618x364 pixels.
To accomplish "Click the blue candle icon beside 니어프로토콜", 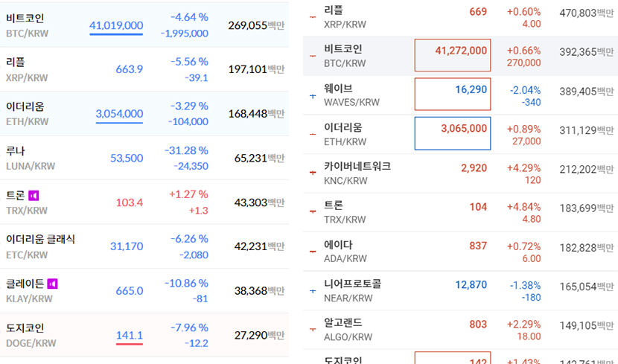I will (313, 290).
